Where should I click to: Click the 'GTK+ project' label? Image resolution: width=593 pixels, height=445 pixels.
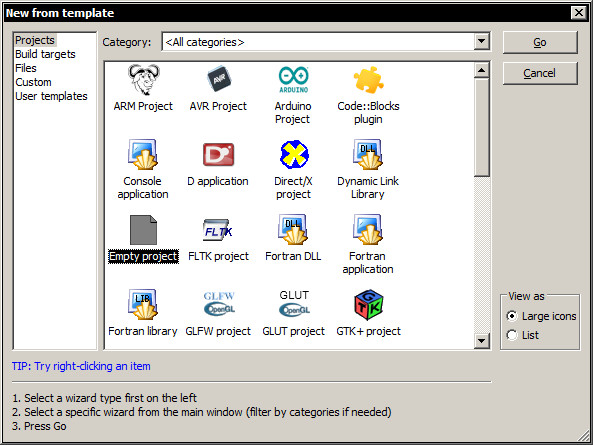[368, 331]
